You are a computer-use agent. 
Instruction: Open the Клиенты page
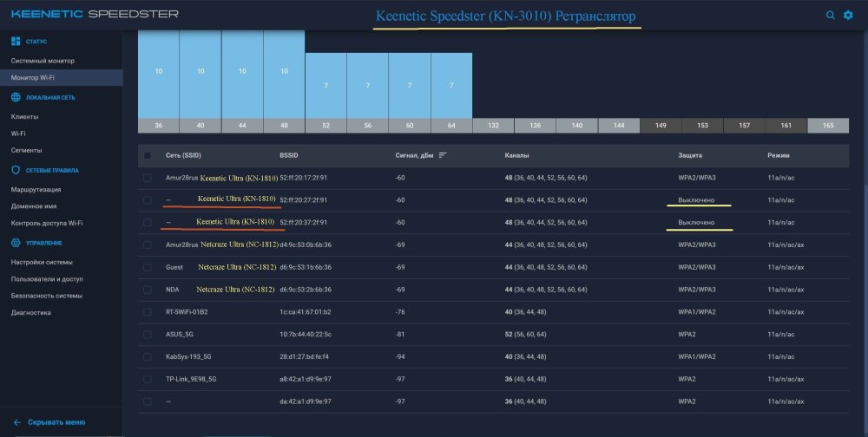[24, 117]
